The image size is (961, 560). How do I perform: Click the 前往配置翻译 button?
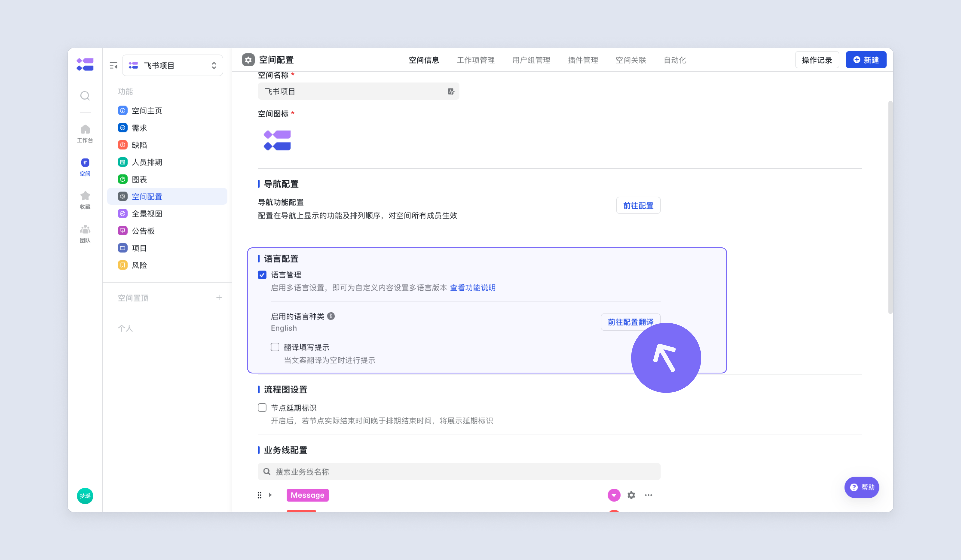pos(630,322)
